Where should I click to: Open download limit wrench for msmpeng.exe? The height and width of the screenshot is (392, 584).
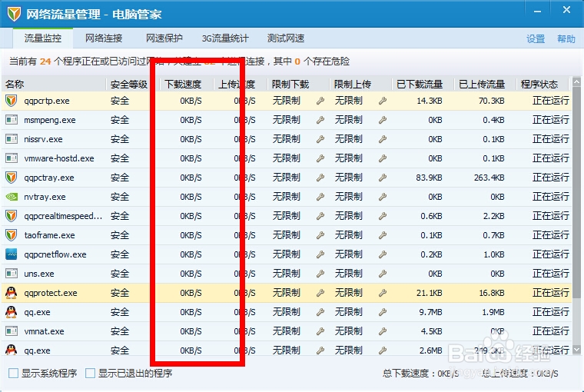tap(320, 120)
